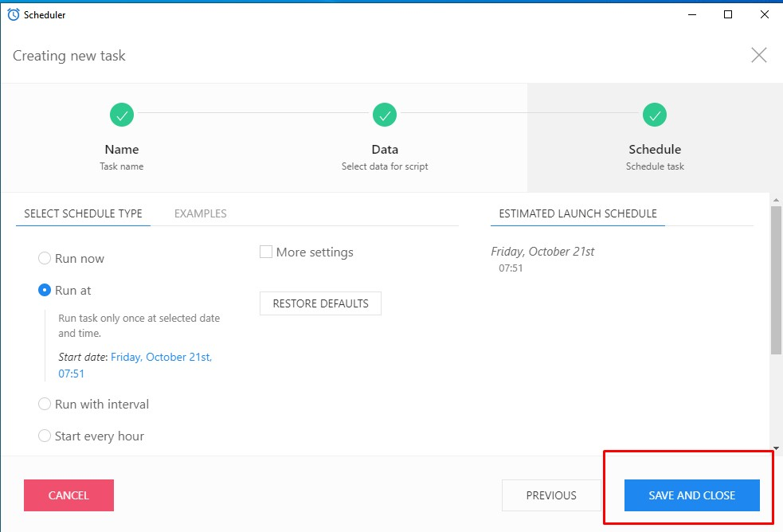Open the Select Schedule Type tab
Viewport: 783px width, 532px height.
click(x=84, y=213)
